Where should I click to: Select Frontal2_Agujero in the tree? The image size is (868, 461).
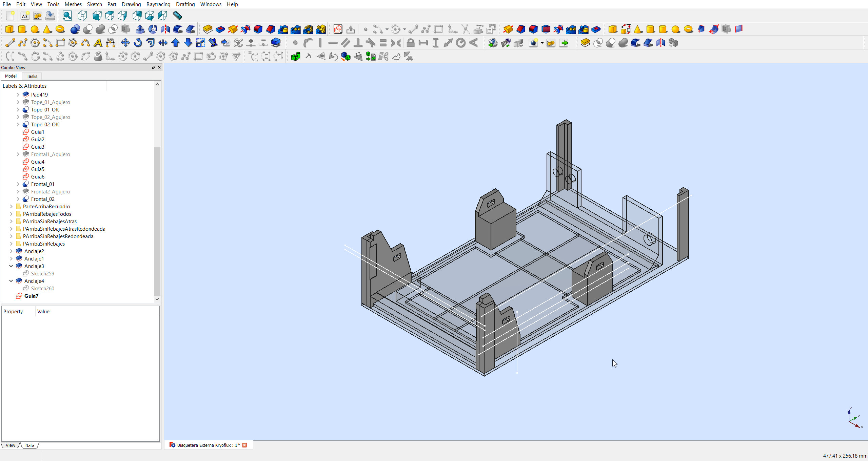click(51, 191)
